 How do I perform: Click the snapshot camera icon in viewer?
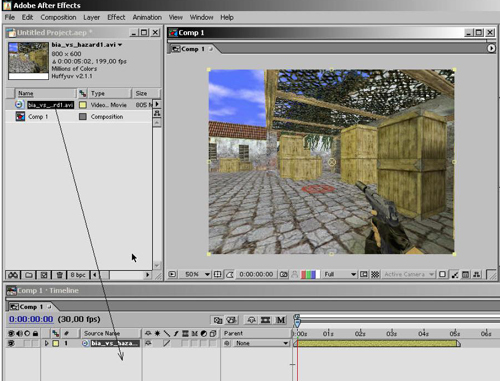pos(283,274)
